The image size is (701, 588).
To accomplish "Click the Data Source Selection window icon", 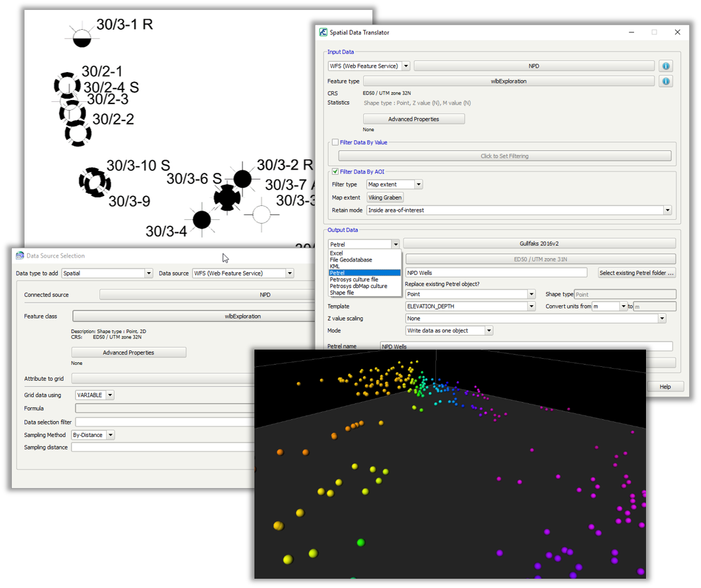I will pos(19,256).
